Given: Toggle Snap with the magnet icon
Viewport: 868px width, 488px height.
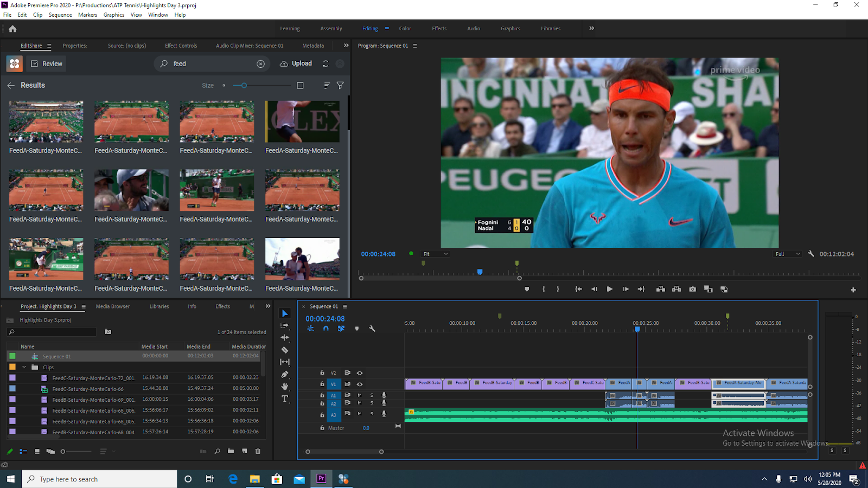Looking at the screenshot, I should 326,329.
